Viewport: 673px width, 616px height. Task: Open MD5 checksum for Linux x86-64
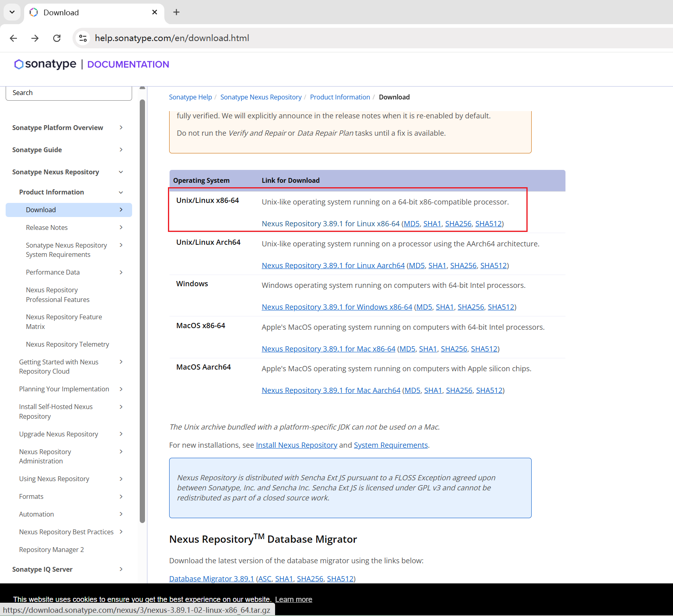pos(411,224)
